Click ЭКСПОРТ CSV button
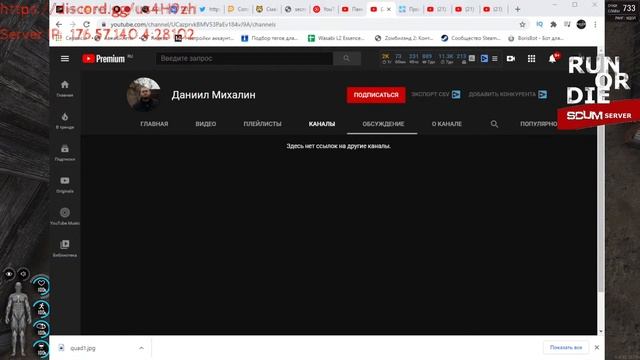This screenshot has width=640, height=360. point(436,94)
